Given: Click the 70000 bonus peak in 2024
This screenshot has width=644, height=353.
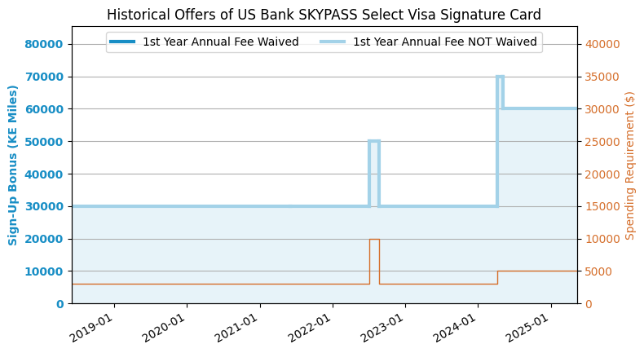Looking at the screenshot, I should pyautogui.click(x=500, y=77).
